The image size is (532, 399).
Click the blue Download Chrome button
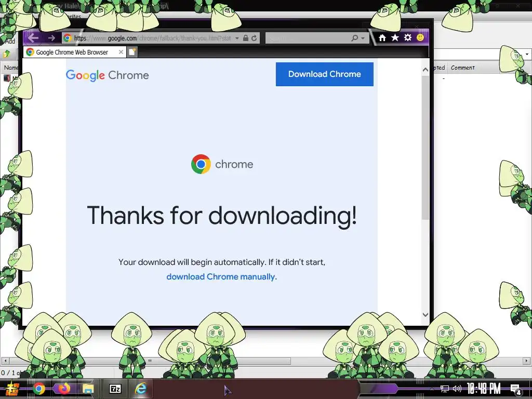coord(324,74)
